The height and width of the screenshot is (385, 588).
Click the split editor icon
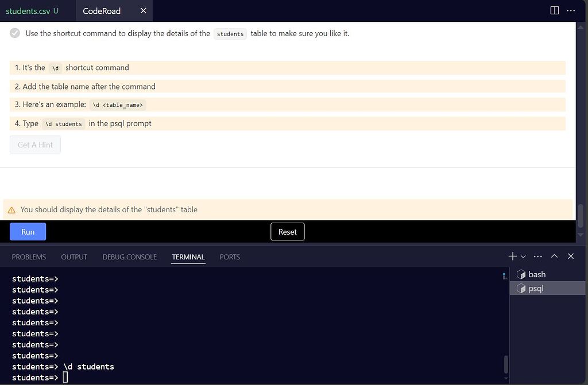(x=553, y=10)
